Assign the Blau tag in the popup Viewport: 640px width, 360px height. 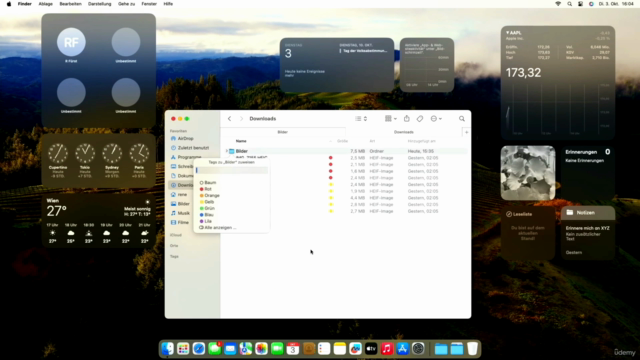207,215
